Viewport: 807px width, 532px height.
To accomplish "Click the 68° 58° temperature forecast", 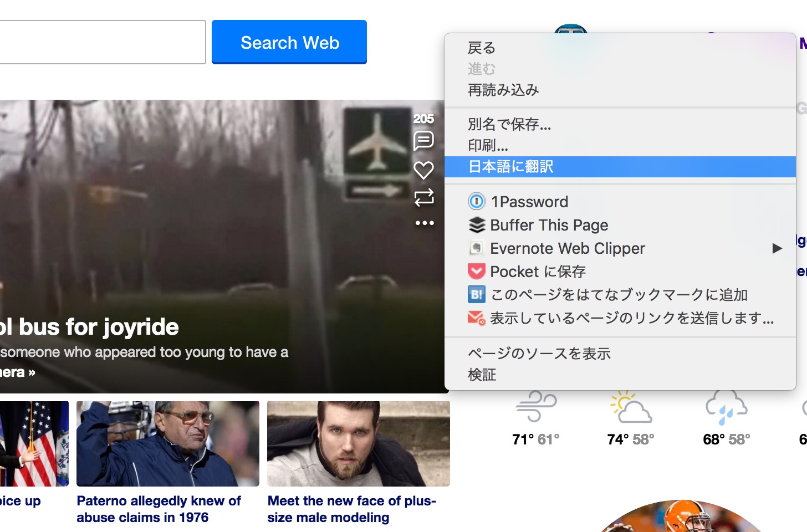I will point(727,439).
